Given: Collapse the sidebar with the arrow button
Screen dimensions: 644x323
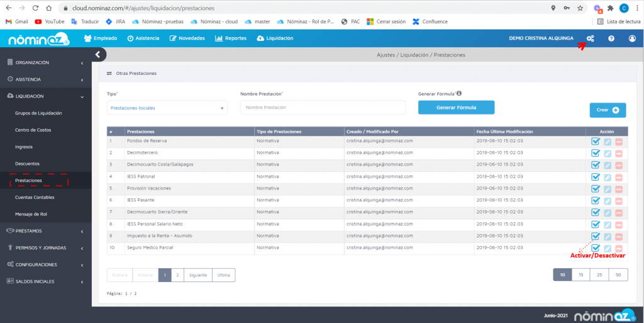Looking at the screenshot, I should click(x=97, y=54).
